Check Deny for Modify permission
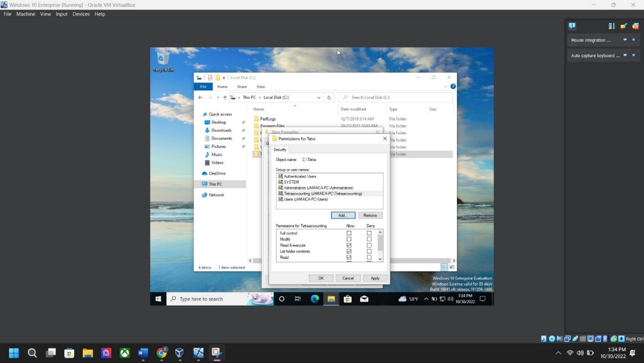Image resolution: width=644 pixels, height=363 pixels. (369, 239)
